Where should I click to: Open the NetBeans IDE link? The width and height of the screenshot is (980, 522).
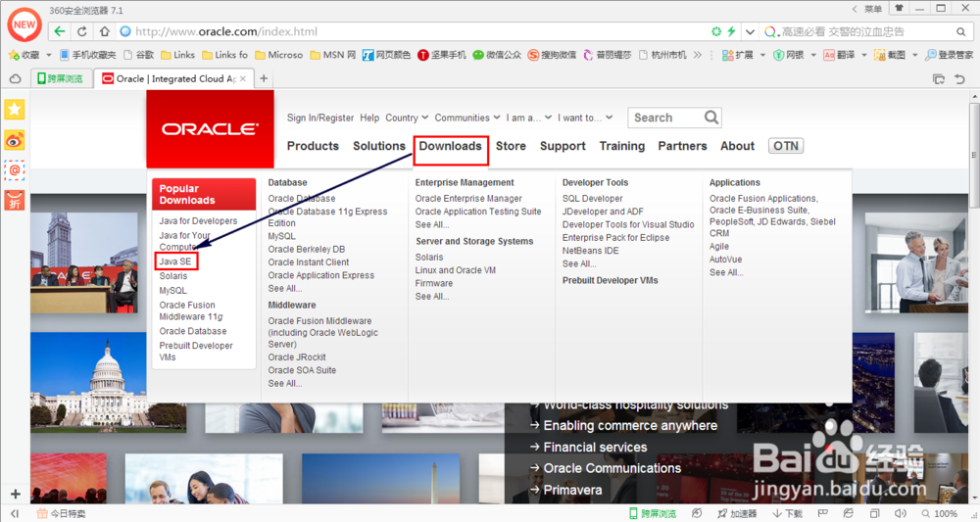pyautogui.click(x=590, y=251)
